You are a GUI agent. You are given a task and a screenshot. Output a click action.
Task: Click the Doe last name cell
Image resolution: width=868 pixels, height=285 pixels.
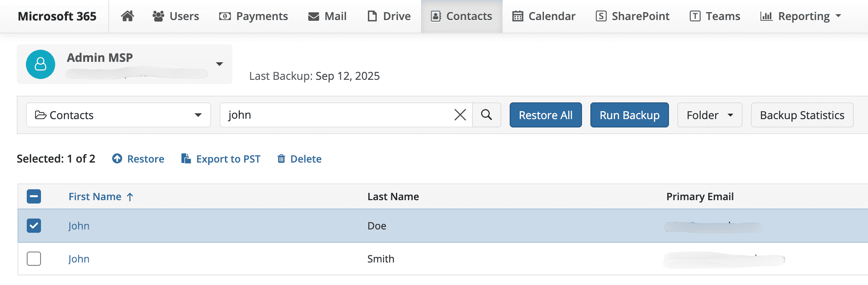click(x=377, y=226)
